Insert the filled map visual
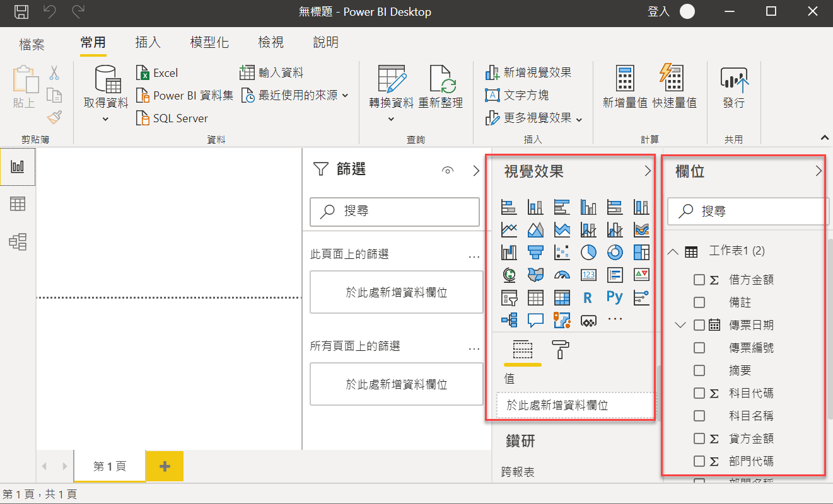The width and height of the screenshot is (833, 504). [535, 275]
